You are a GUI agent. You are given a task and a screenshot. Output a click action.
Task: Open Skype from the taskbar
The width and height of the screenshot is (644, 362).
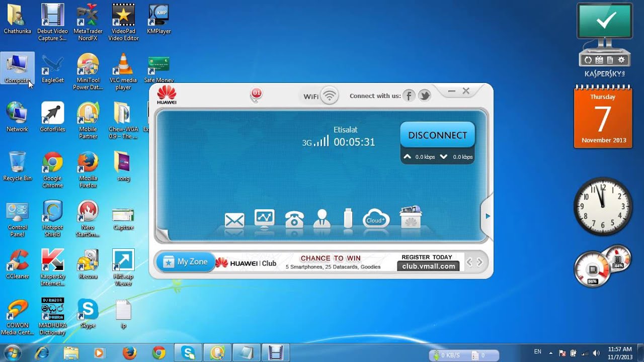coord(189,352)
